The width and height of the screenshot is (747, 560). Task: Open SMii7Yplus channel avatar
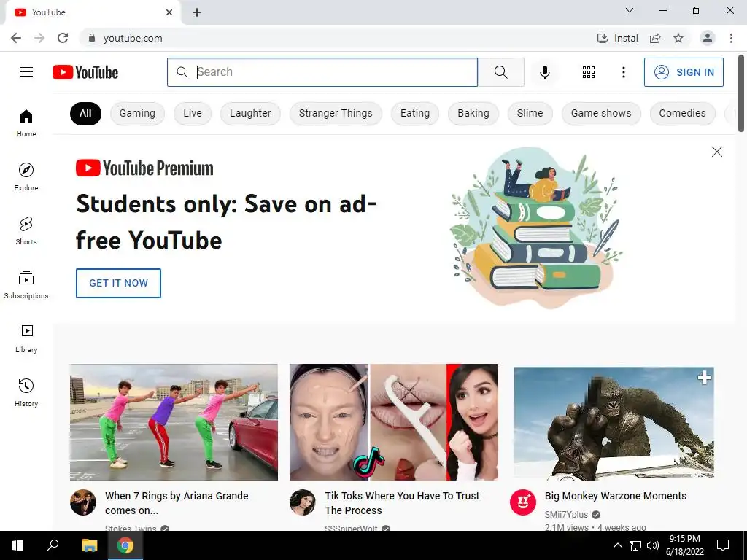(523, 502)
